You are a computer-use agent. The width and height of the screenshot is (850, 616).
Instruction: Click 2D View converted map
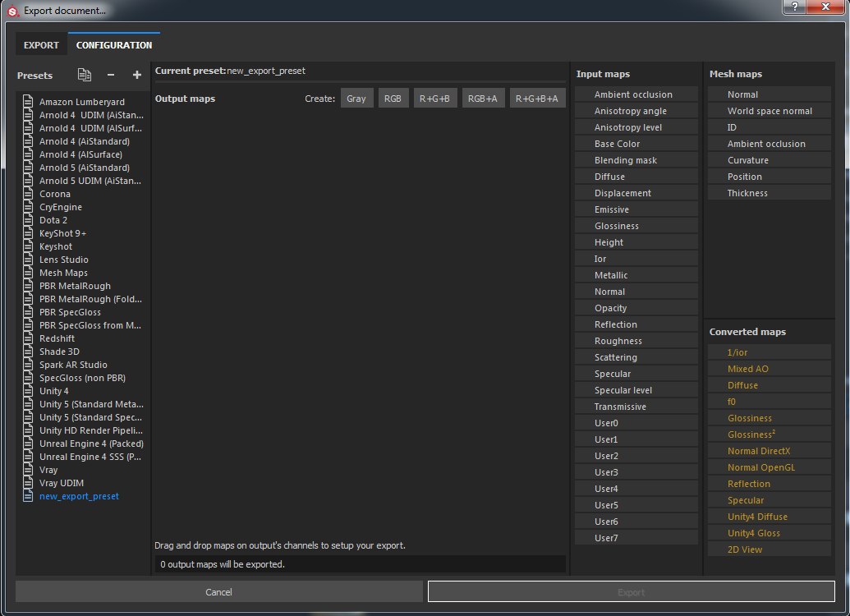pos(770,549)
